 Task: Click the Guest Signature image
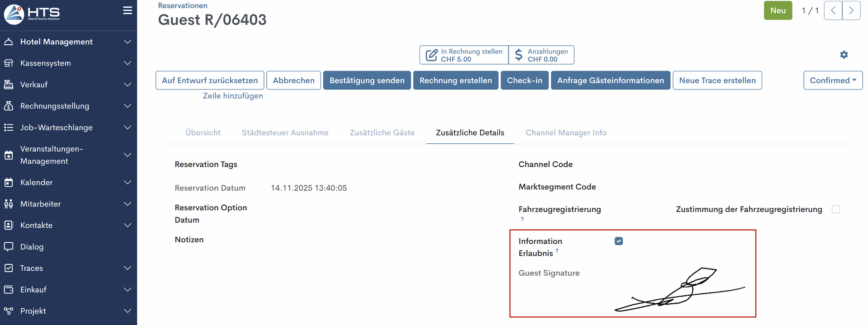679,289
